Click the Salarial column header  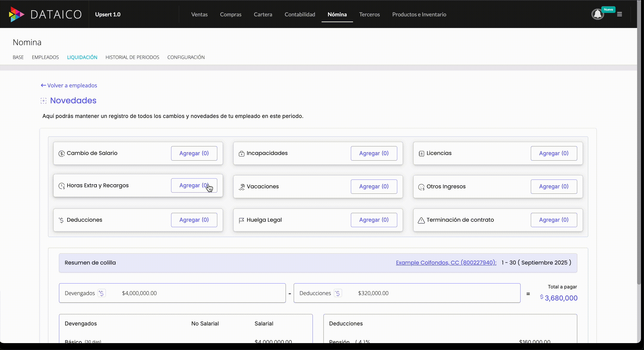click(264, 324)
